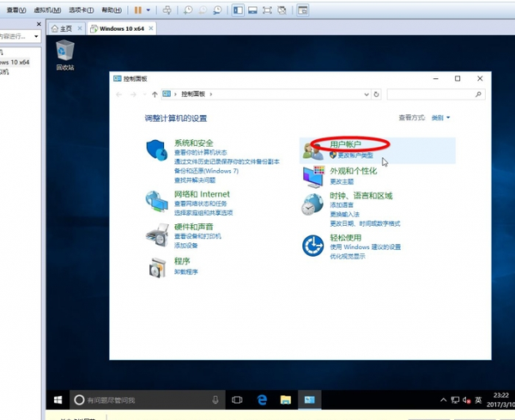Viewport: 515px width, 420px height.
Task: Open the 轻松使用 accessibility icon
Action: (312, 246)
